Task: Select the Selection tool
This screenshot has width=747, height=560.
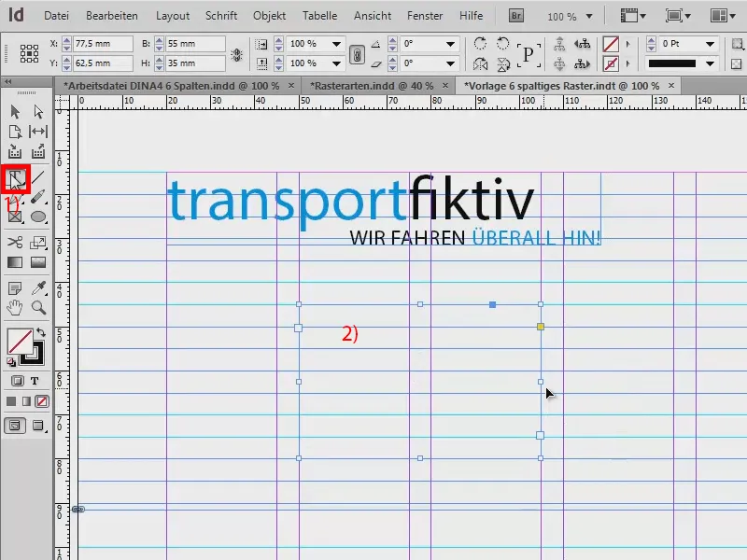Action: click(15, 111)
